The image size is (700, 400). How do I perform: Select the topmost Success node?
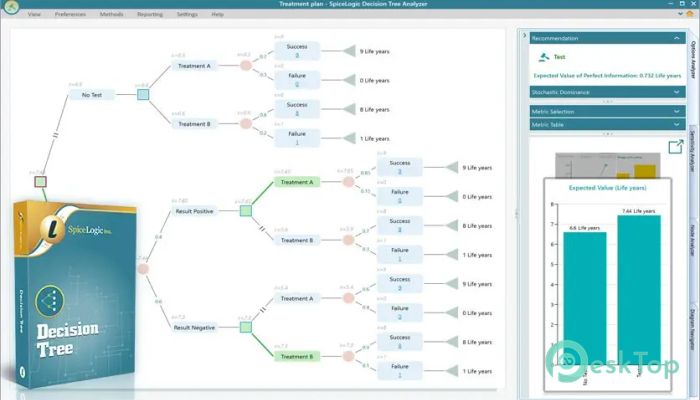[x=297, y=51]
